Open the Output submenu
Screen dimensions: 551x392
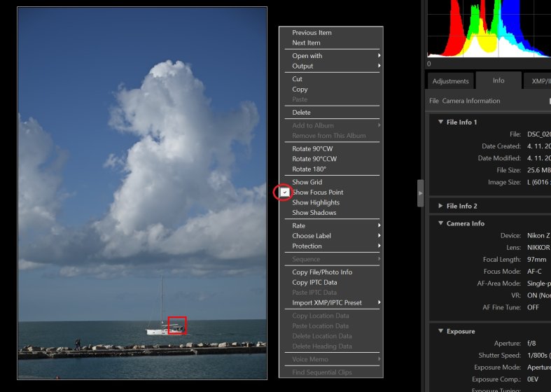[x=331, y=66]
